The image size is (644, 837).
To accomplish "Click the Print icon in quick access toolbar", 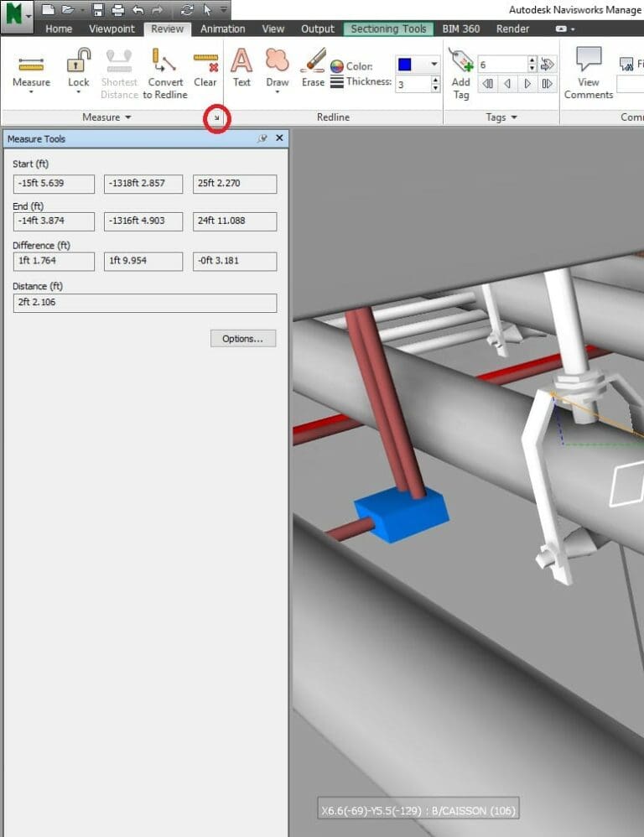I will [117, 9].
